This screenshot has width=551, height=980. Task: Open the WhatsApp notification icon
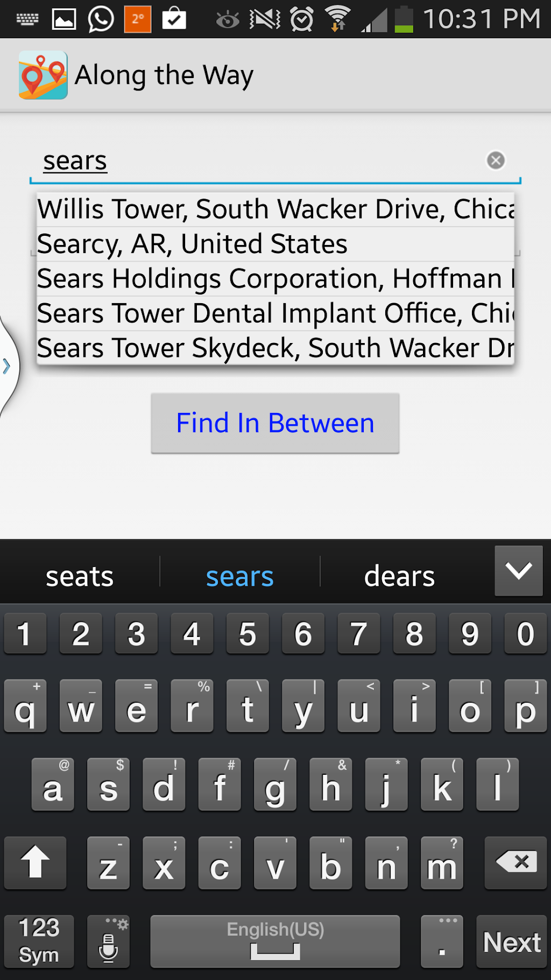click(x=101, y=19)
